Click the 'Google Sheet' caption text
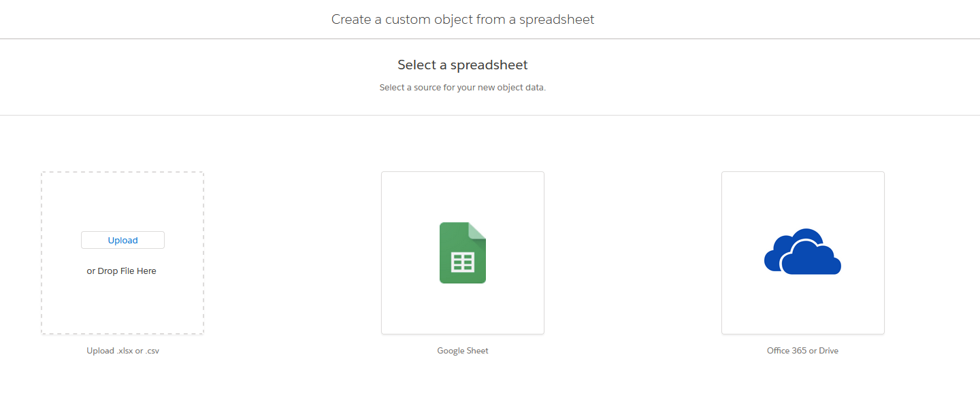Viewport: 980px width, 397px height. (x=463, y=350)
